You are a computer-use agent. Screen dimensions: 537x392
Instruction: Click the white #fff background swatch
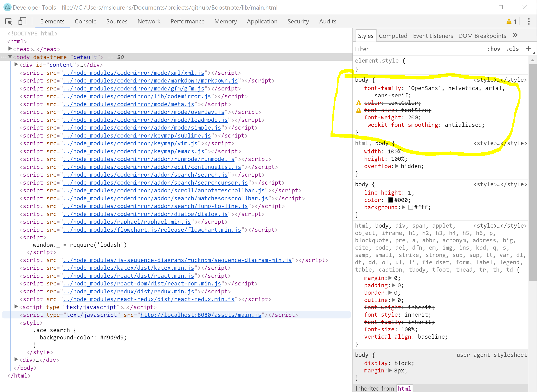tap(411, 207)
